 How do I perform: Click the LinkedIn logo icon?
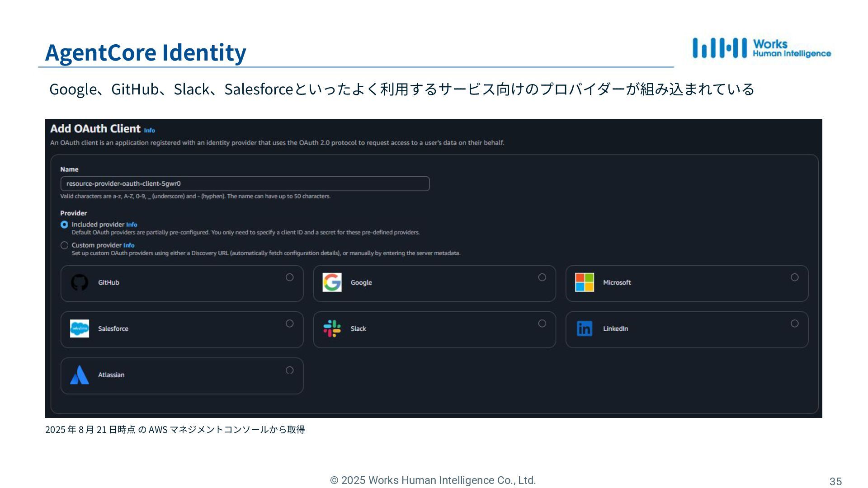pyautogui.click(x=585, y=328)
